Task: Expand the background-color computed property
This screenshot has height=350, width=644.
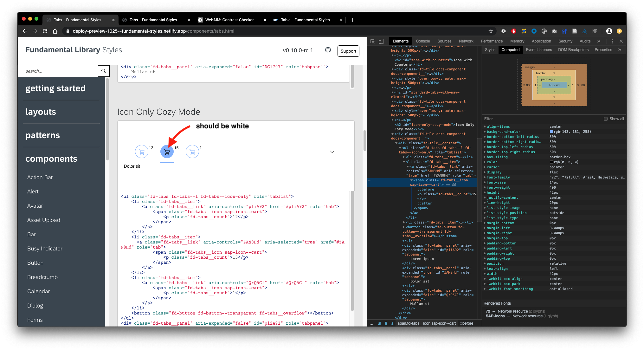Action: 485,132
